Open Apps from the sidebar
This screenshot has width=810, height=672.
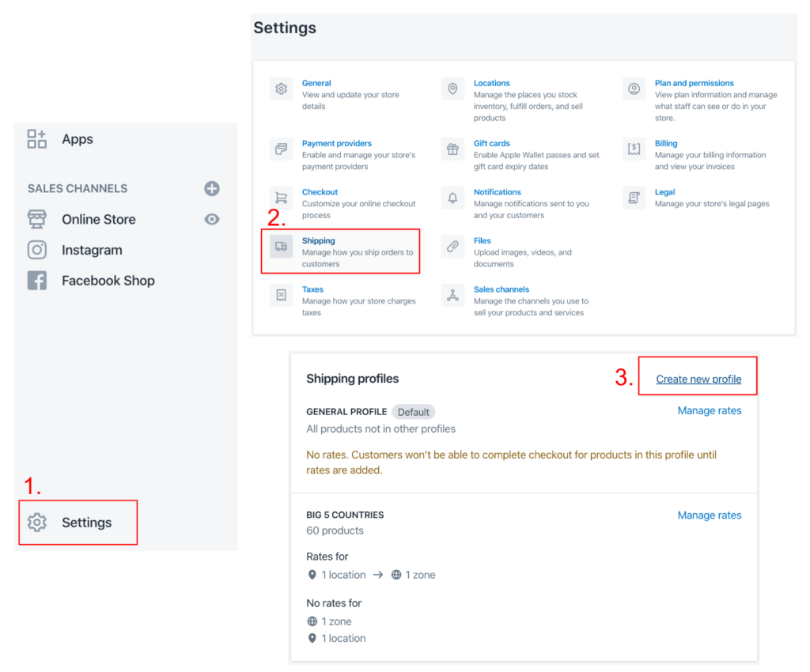(78, 139)
